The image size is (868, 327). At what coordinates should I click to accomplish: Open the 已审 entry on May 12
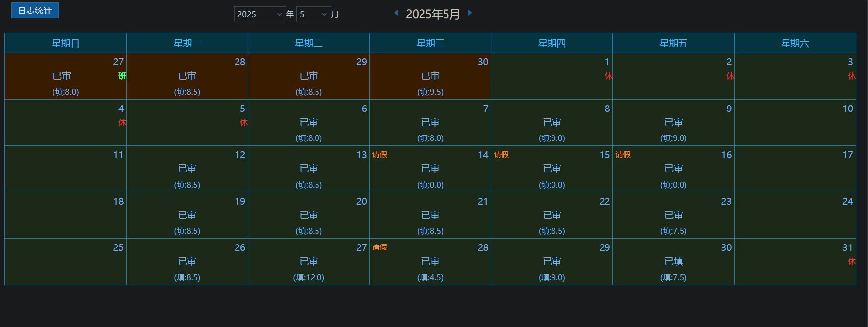(x=187, y=168)
